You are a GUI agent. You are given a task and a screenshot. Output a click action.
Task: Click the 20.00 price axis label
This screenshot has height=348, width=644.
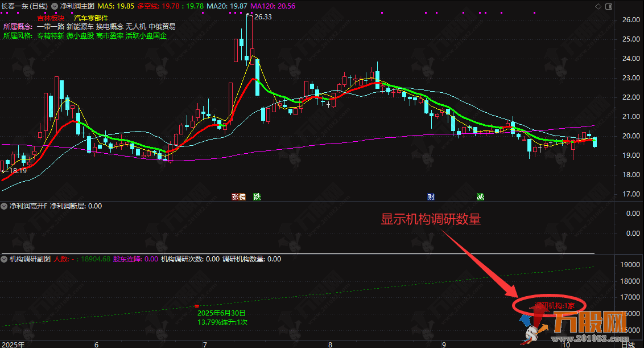pyautogui.click(x=631, y=136)
